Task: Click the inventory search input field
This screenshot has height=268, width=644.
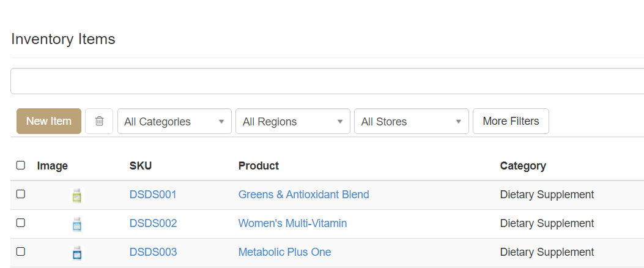Action: coord(327,81)
